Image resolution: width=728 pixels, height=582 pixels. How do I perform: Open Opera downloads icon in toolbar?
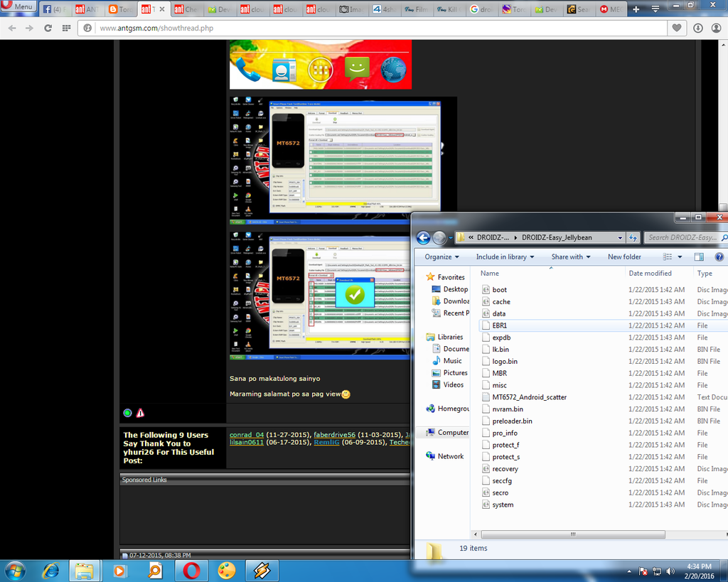tap(697, 28)
